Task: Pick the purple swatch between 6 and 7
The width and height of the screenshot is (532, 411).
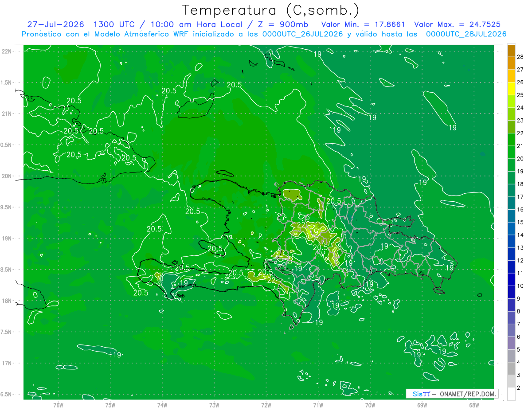Action: (x=511, y=331)
